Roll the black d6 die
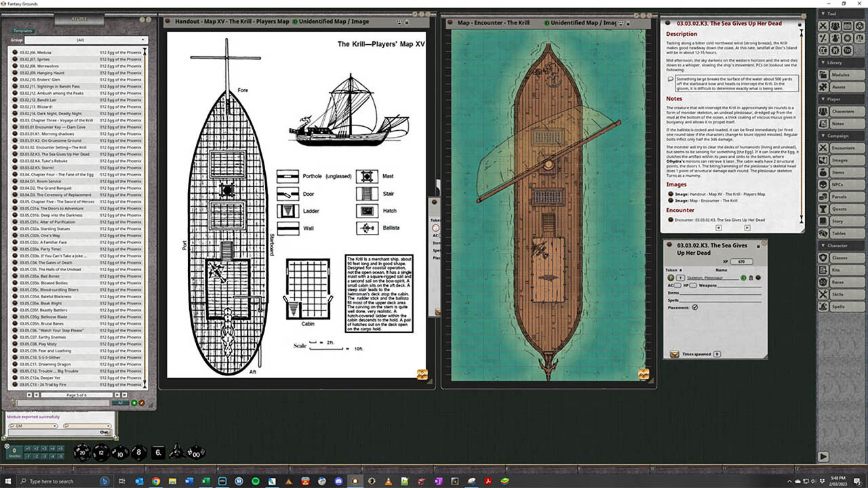 (159, 453)
